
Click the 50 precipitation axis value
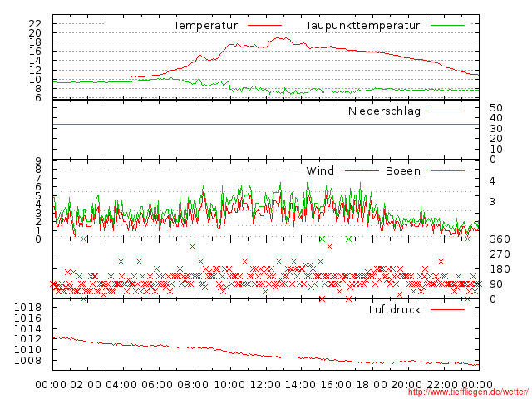(496, 108)
